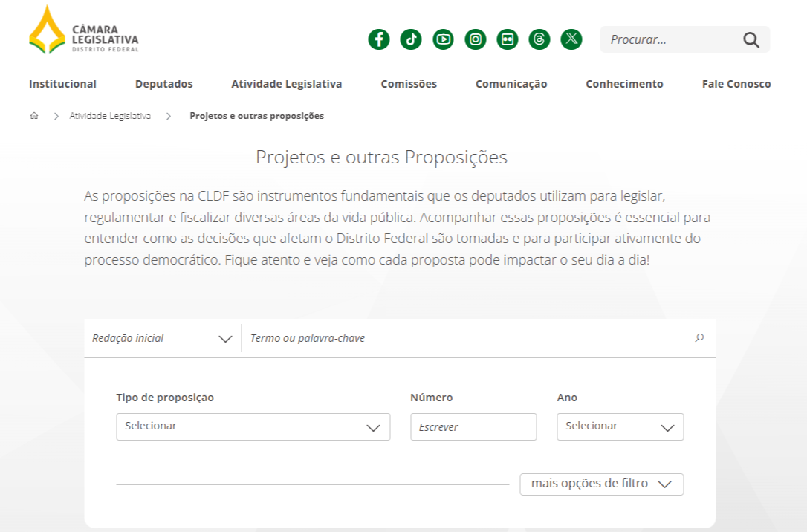
Task: Open the Comissões menu
Action: point(409,84)
